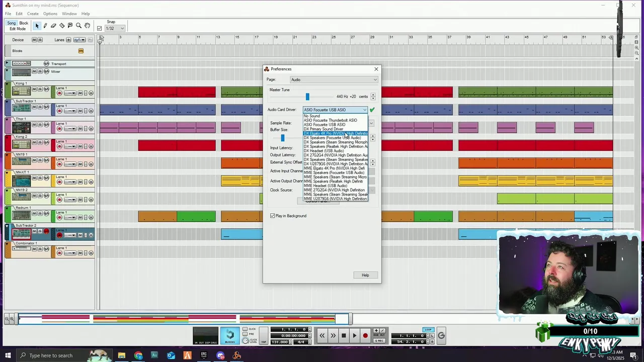This screenshot has width=644, height=362.
Task: Switch to Block edit mode
Action: (x=24, y=23)
